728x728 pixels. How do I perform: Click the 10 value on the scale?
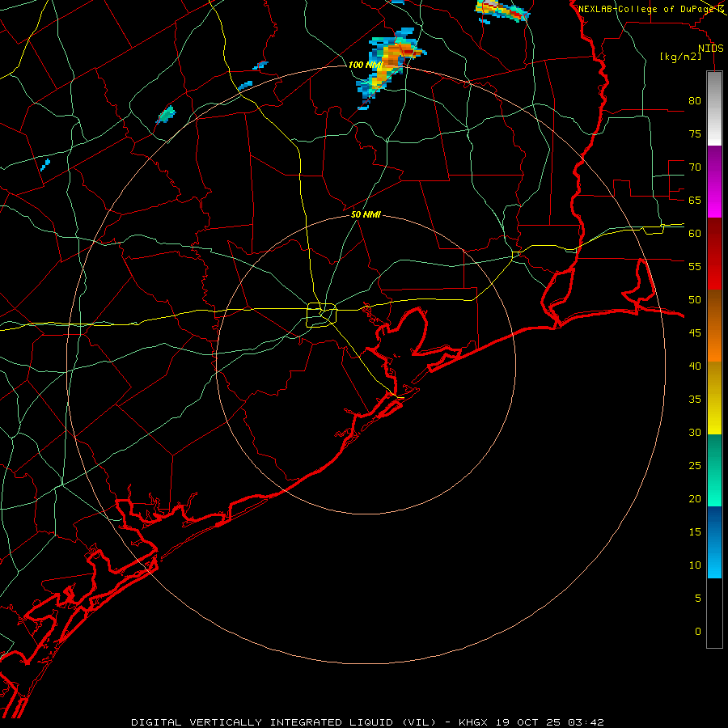coord(695,565)
